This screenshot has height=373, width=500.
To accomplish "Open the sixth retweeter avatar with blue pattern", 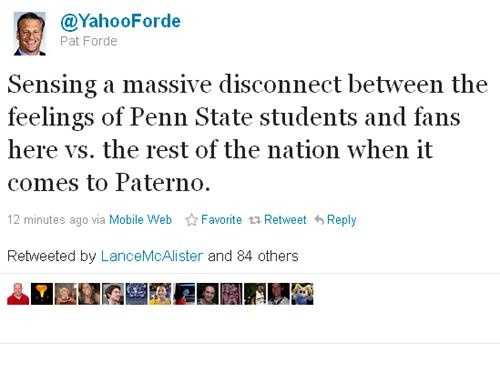I will 137,294.
